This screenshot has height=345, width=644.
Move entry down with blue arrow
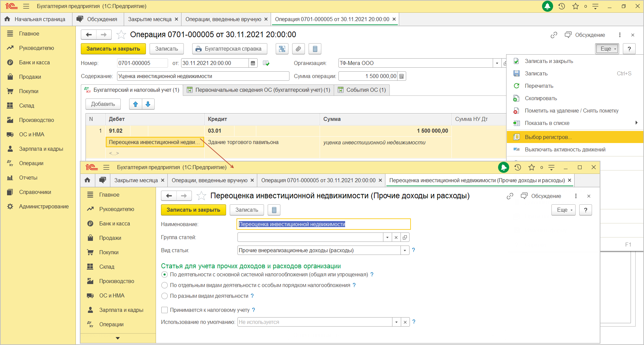click(x=148, y=104)
